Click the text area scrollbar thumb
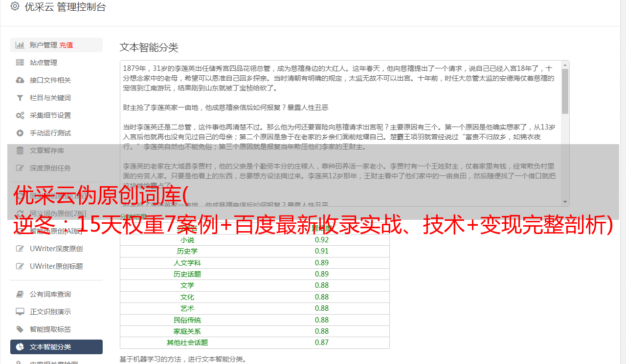626x364 pixels. tap(565, 91)
